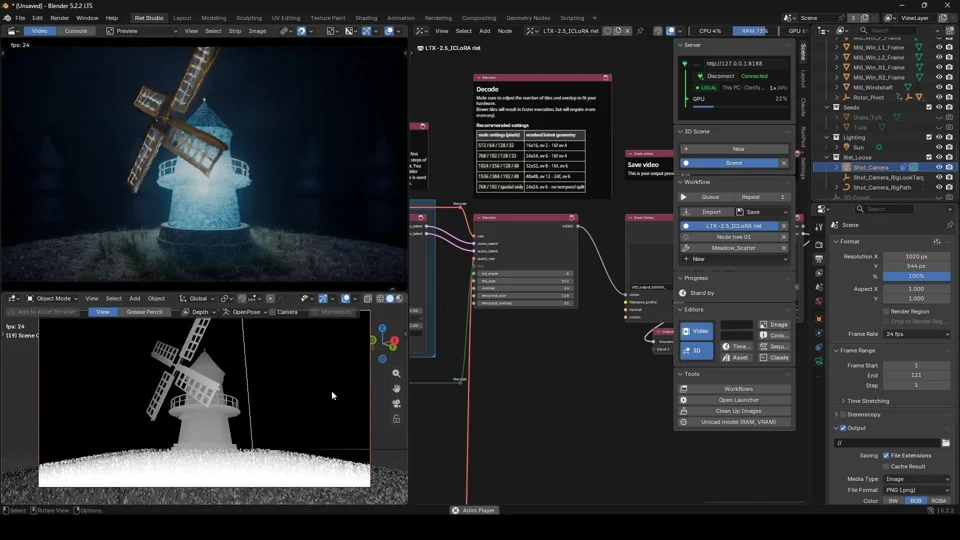Open the Depth dropdown in viewport header

pos(200,312)
